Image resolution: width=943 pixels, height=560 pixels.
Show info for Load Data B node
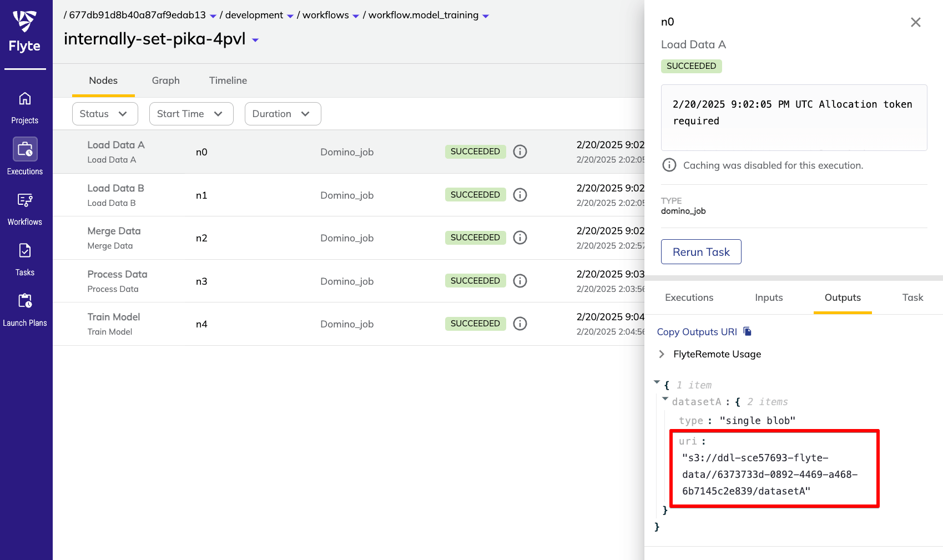tap(520, 195)
